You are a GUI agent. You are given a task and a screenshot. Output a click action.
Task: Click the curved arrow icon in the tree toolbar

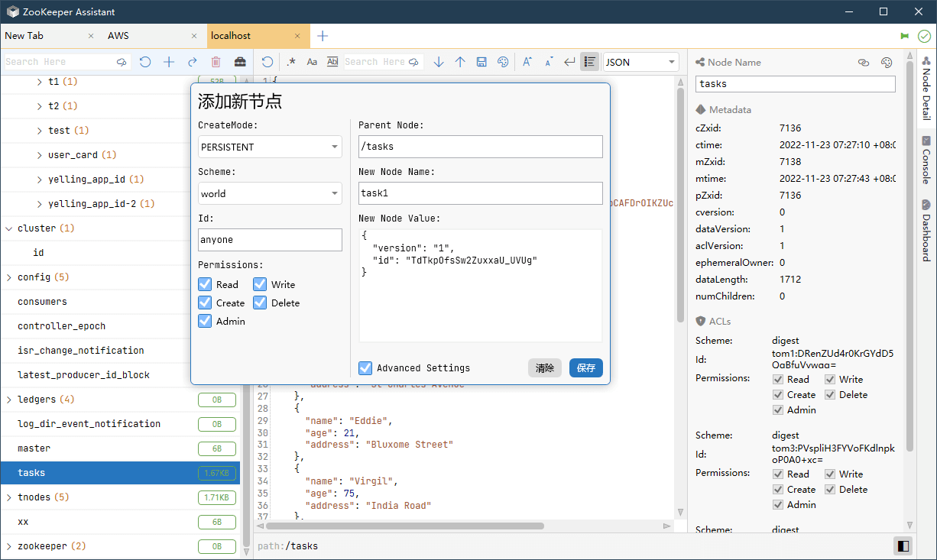193,62
